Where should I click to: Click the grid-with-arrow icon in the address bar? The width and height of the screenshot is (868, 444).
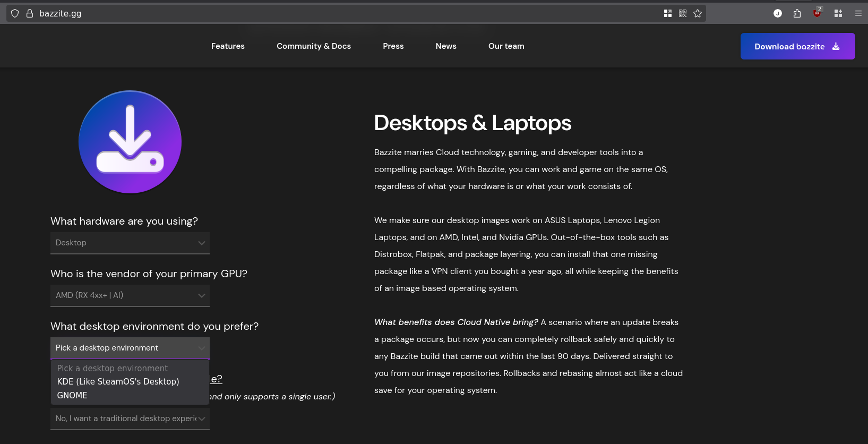click(x=668, y=13)
